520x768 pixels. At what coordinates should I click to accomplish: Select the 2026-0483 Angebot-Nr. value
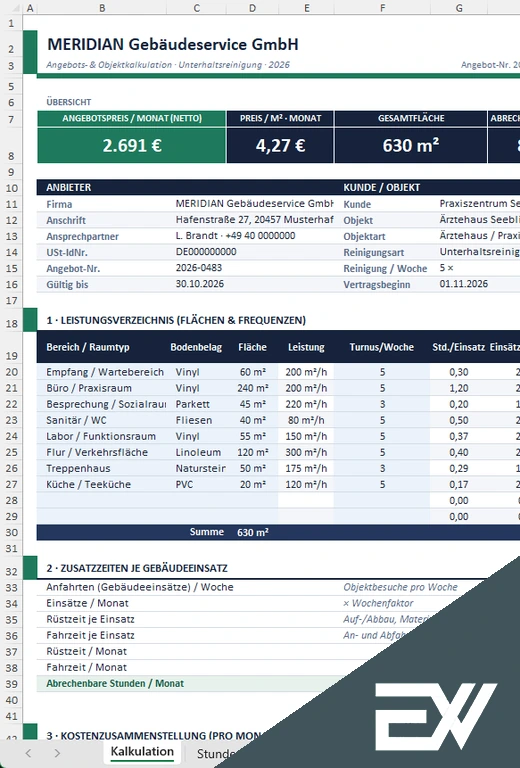point(199,268)
